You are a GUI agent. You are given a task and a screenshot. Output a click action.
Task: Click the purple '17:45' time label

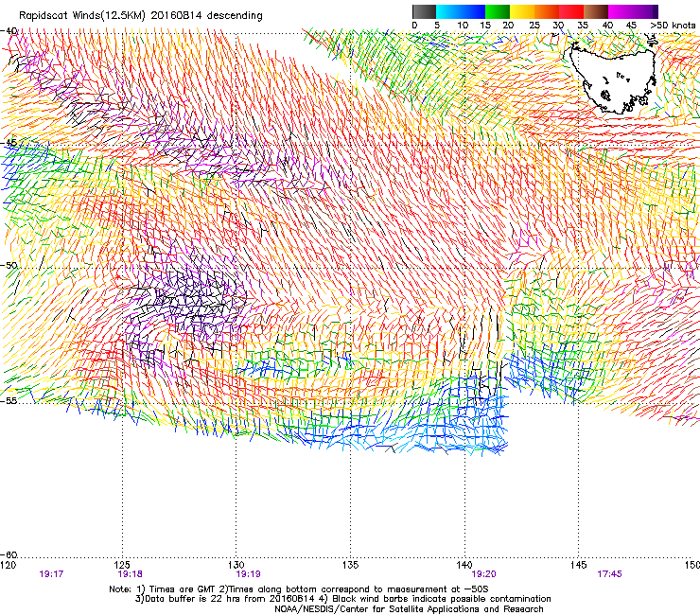610,574
